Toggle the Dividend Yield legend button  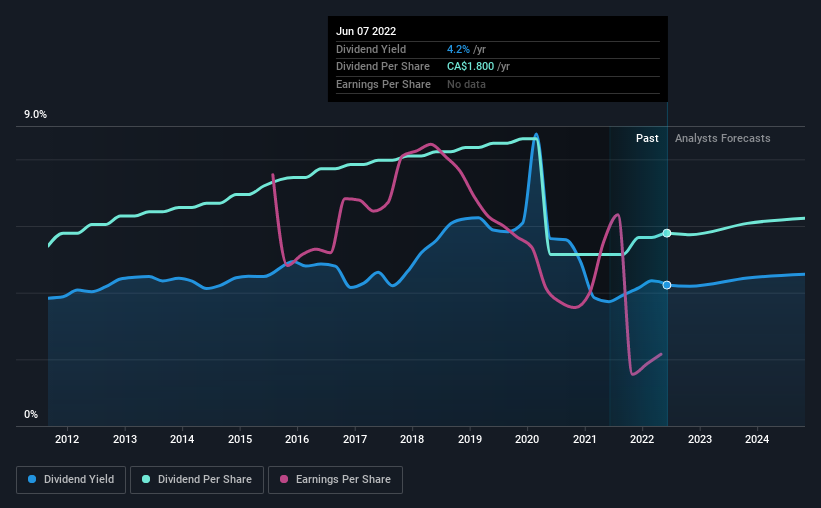click(x=71, y=480)
